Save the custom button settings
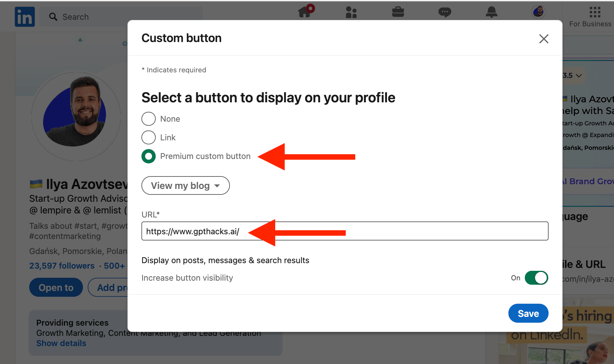This screenshot has width=614, height=364. 528,313
